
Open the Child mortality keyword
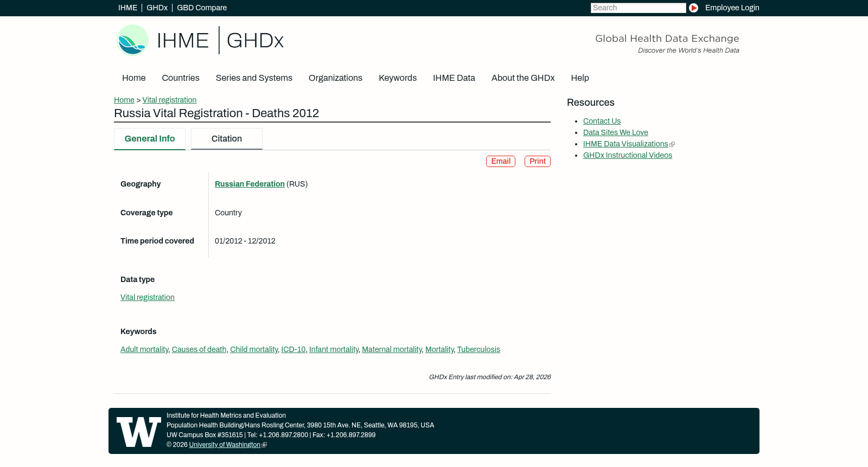[x=254, y=349]
